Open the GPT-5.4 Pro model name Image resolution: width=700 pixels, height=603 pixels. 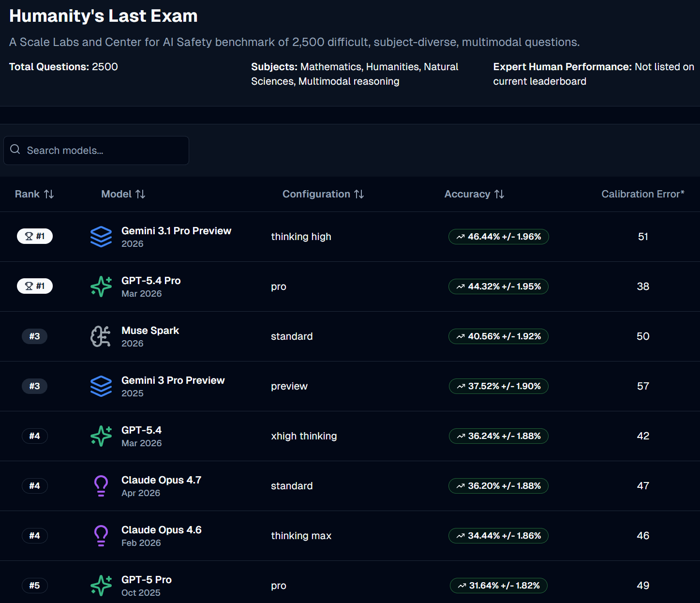click(x=151, y=281)
